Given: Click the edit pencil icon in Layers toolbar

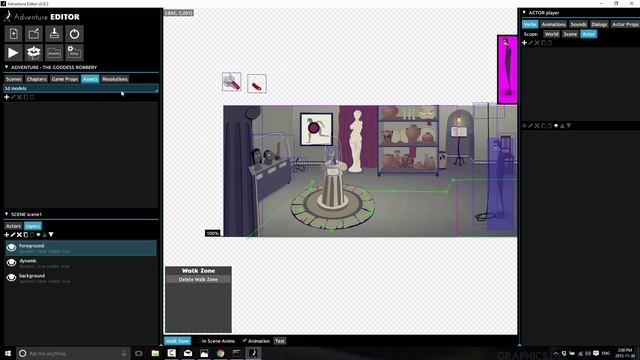Looking at the screenshot, I should tap(13, 235).
